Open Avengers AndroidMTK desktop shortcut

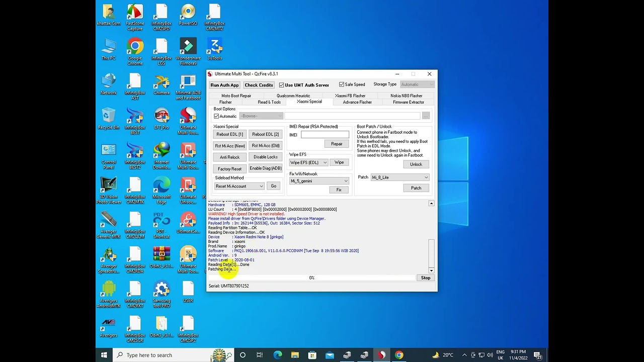(x=109, y=295)
